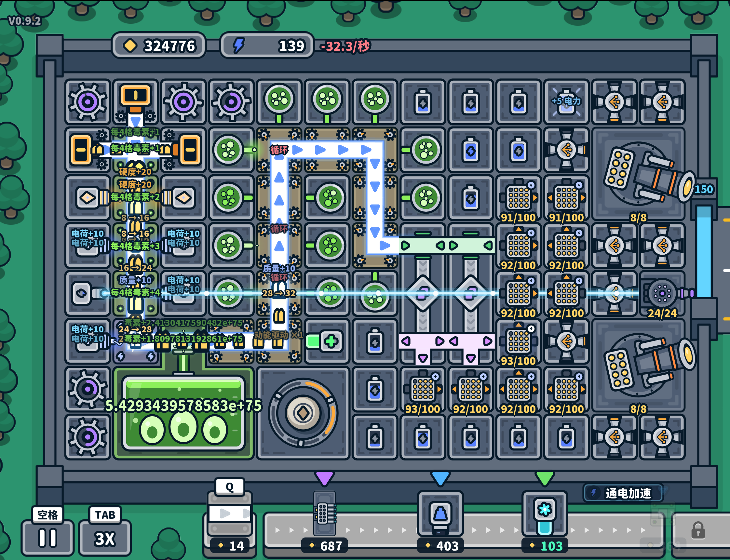The image size is (730, 560).
Task: Click the TAB key label above speed button
Action: click(105, 515)
